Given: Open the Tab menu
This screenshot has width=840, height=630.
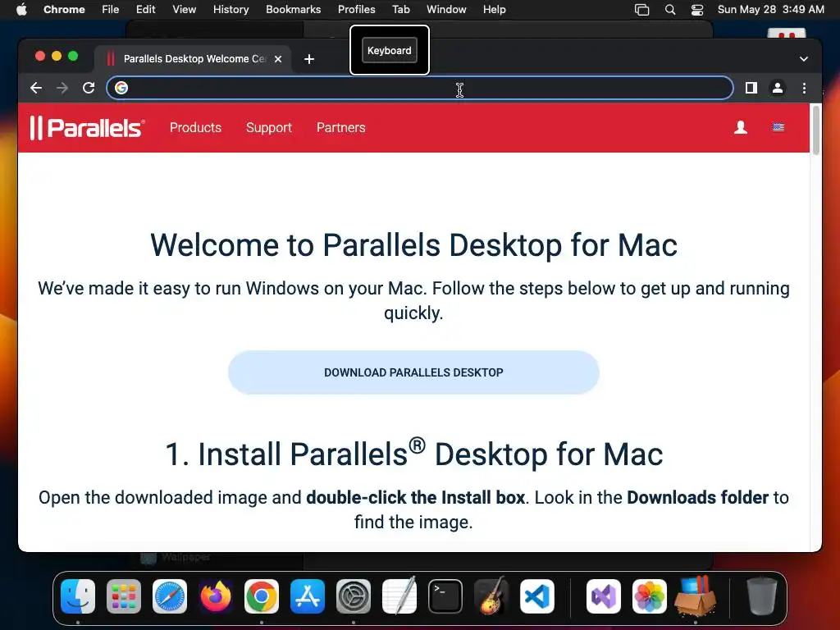Looking at the screenshot, I should (400, 10).
